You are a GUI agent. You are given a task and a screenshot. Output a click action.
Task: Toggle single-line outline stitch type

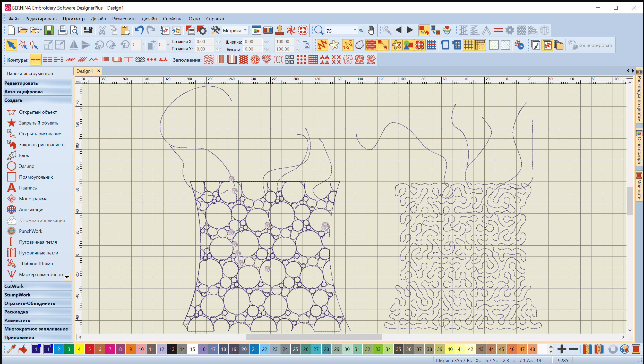click(36, 60)
